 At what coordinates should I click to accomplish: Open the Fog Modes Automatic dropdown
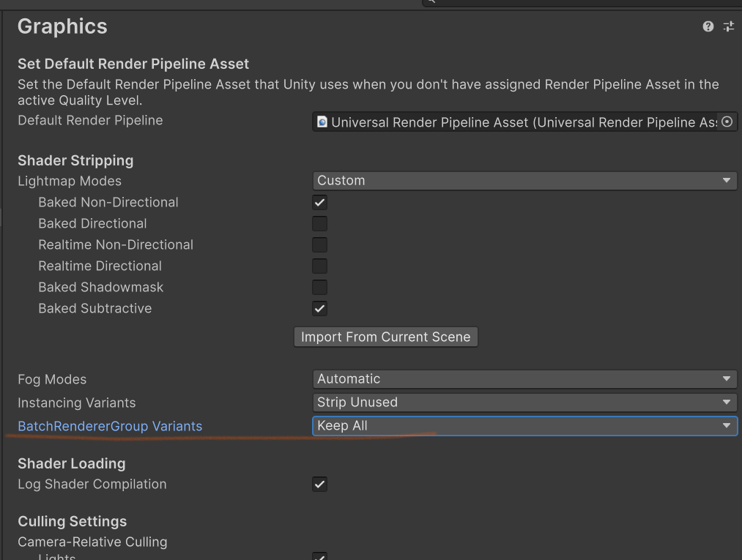524,379
